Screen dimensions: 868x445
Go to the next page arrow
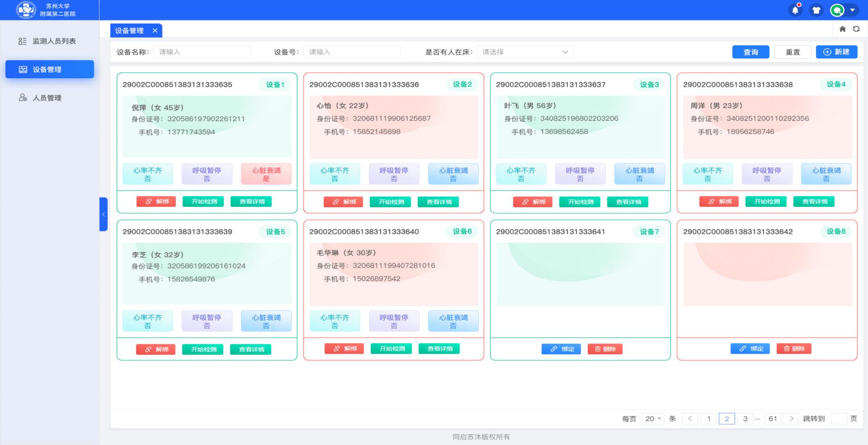click(791, 419)
